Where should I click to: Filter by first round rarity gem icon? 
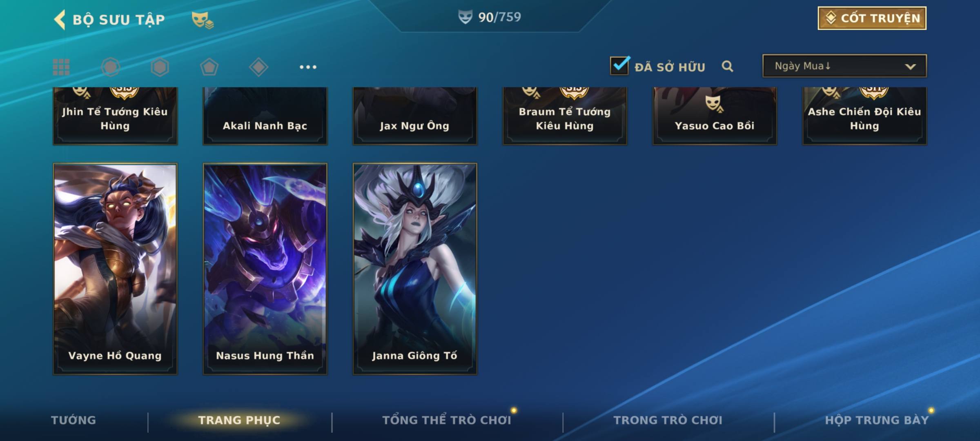coord(111,67)
